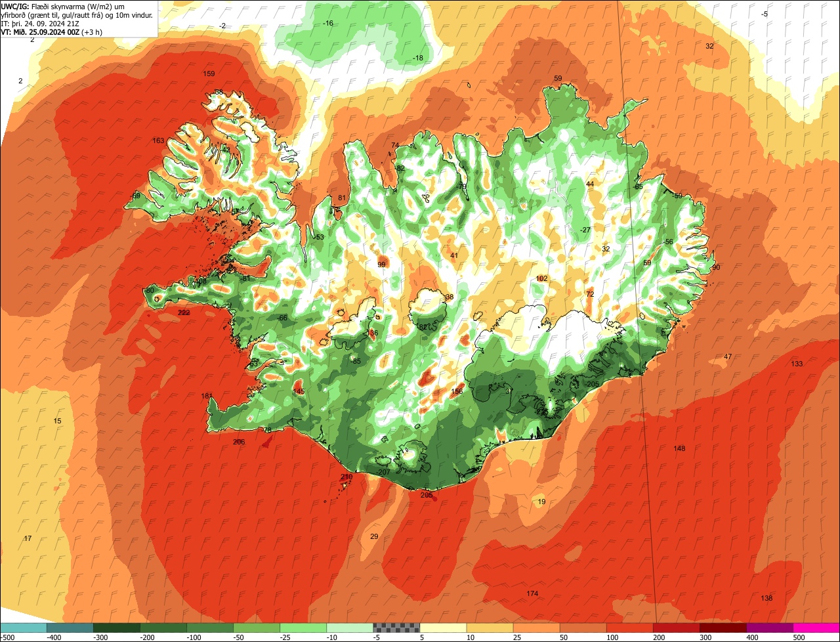Screen dimensions: 840x642
Task: Select the dark red legend swatch between 300 and 400
Action: [723, 628]
